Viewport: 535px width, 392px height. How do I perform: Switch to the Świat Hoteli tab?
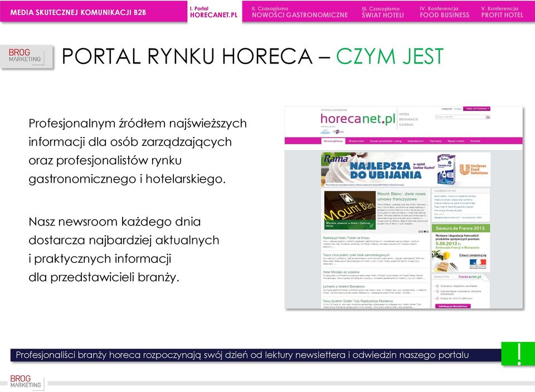pyautogui.click(x=382, y=12)
